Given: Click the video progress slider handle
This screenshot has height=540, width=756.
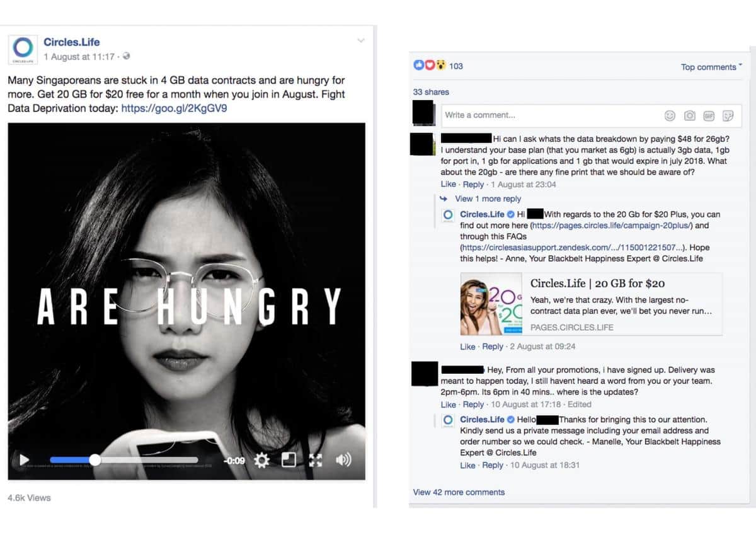Looking at the screenshot, I should point(94,460).
